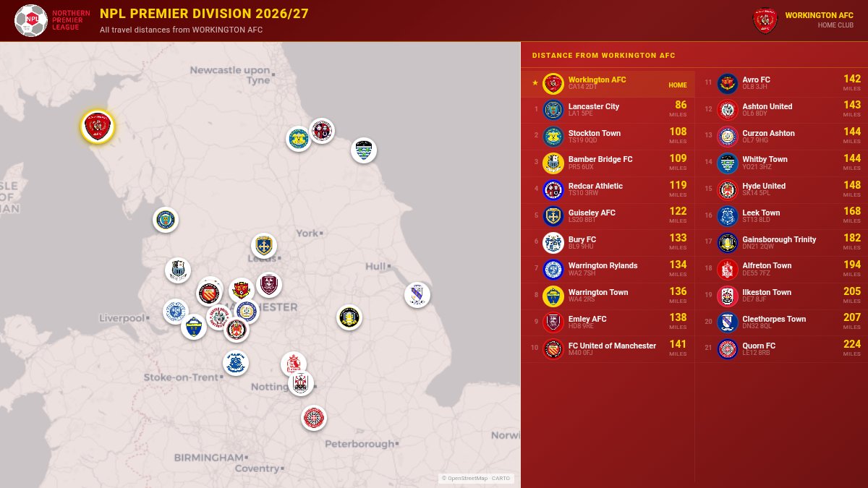Viewport: 868px width, 488px height.
Task: Click the Bamber Bridge FC crest in list
Action: [x=553, y=163]
